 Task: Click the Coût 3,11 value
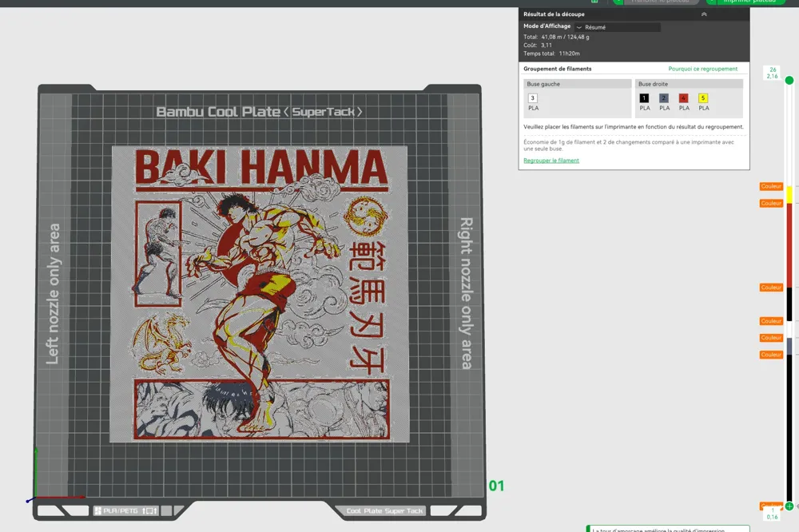point(547,46)
